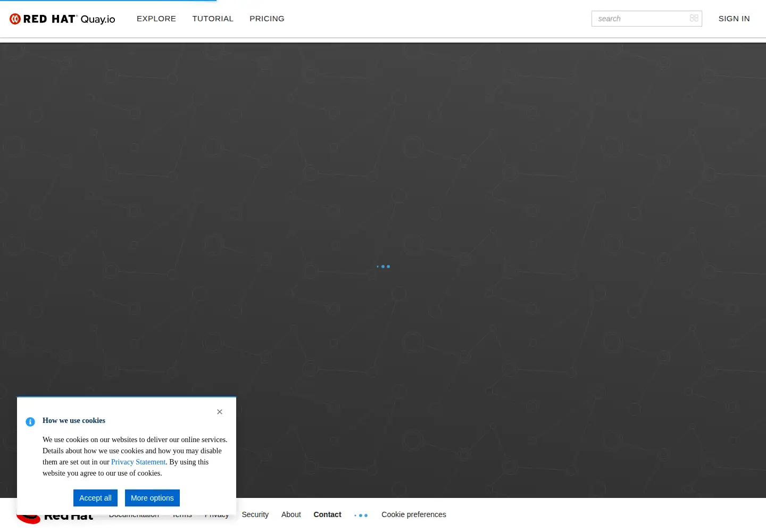Screen dimensions: 766x532
Task: Open the Tutorial page
Action: [x=213, y=19]
